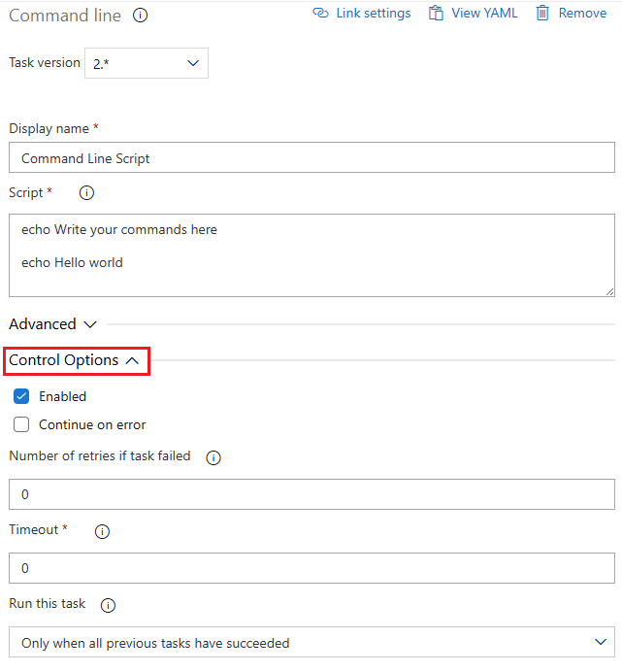The height and width of the screenshot is (672, 622).
Task: Open the Script field info tooltip icon
Action: [x=86, y=193]
